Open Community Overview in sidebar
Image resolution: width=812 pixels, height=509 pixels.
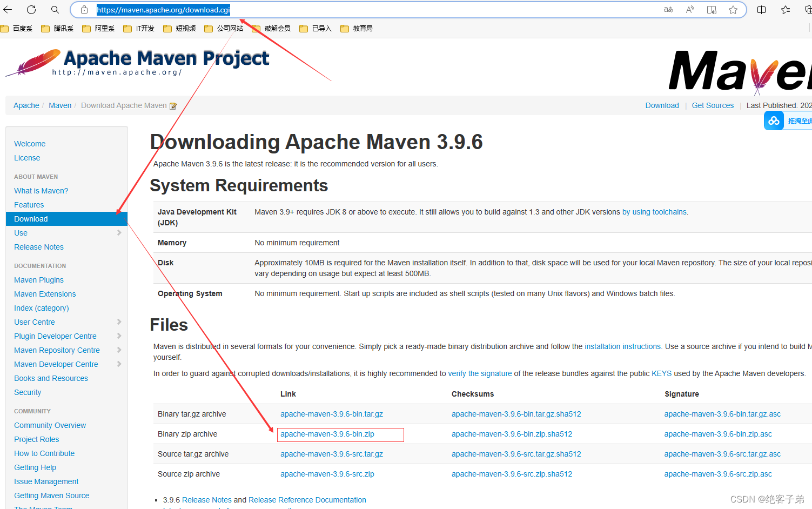[50, 425]
